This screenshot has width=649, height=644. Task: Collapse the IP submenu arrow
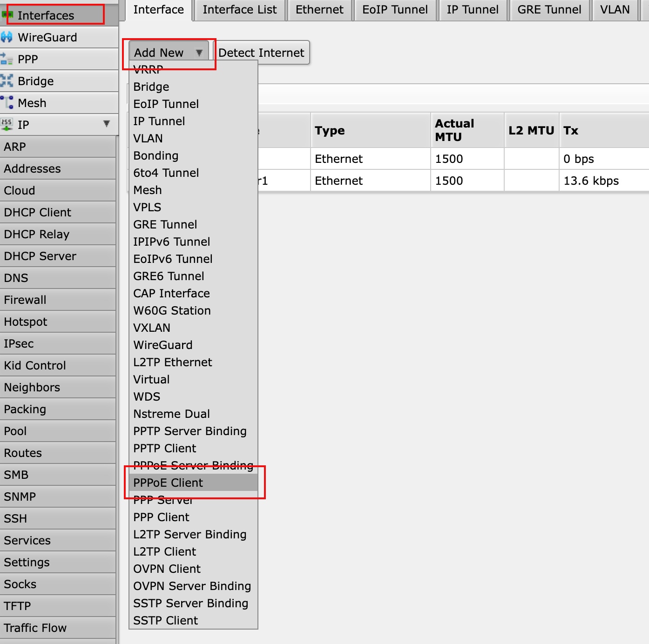point(107,124)
